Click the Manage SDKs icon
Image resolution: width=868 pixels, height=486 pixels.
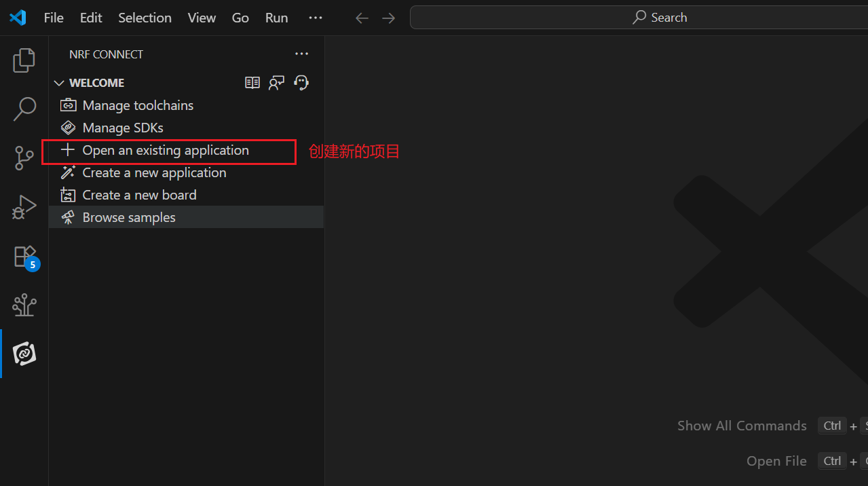click(x=68, y=128)
